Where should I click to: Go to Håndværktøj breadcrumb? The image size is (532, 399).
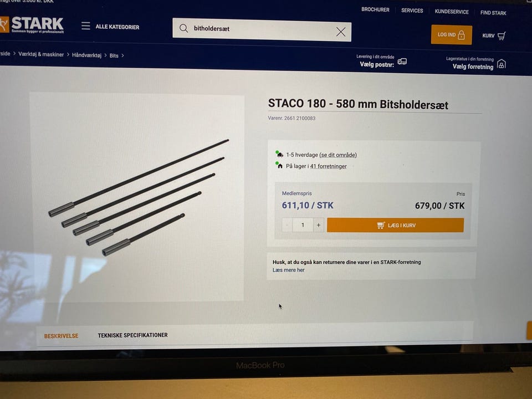pyautogui.click(x=86, y=55)
